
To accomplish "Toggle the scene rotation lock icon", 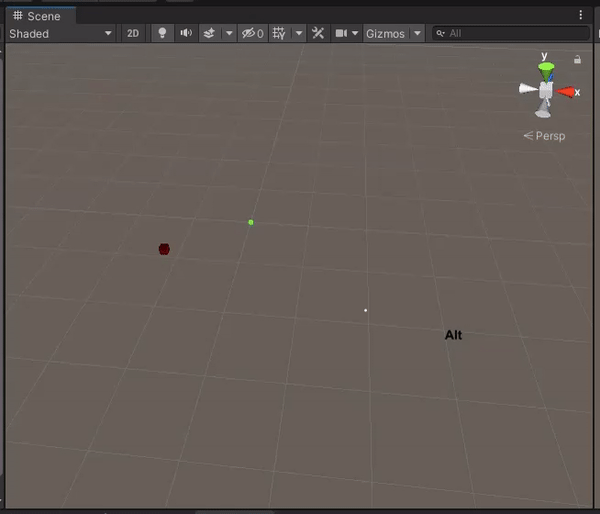I will (x=577, y=59).
